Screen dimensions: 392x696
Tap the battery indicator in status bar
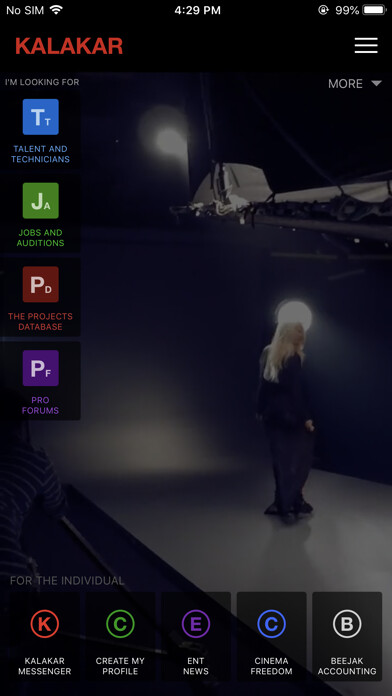[x=374, y=10]
